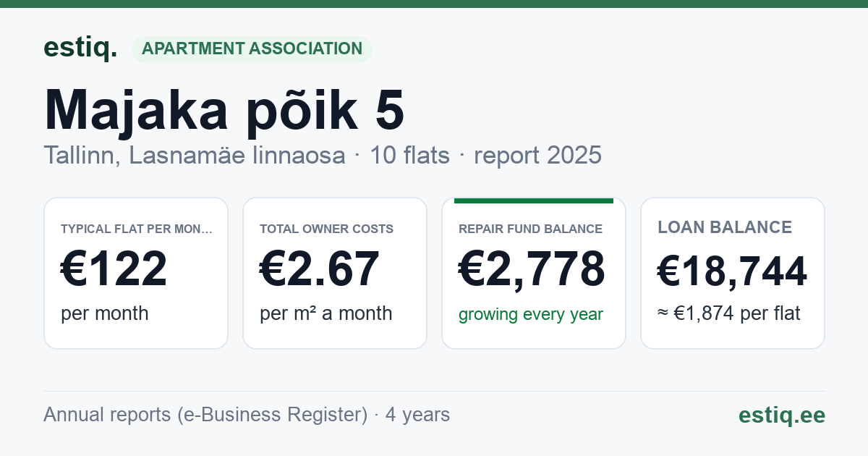Open the TYPICAL FLAT PER MONTH card label
868x456 pixels.
(x=137, y=229)
